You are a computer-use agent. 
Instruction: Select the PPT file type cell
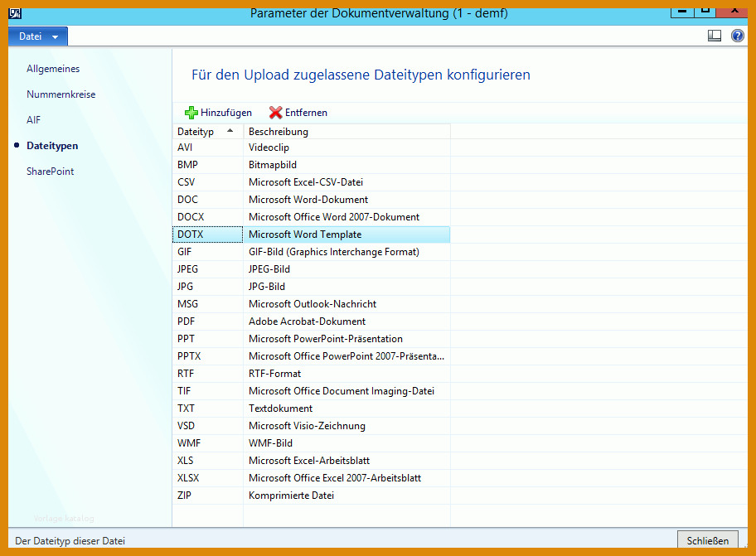coord(208,339)
